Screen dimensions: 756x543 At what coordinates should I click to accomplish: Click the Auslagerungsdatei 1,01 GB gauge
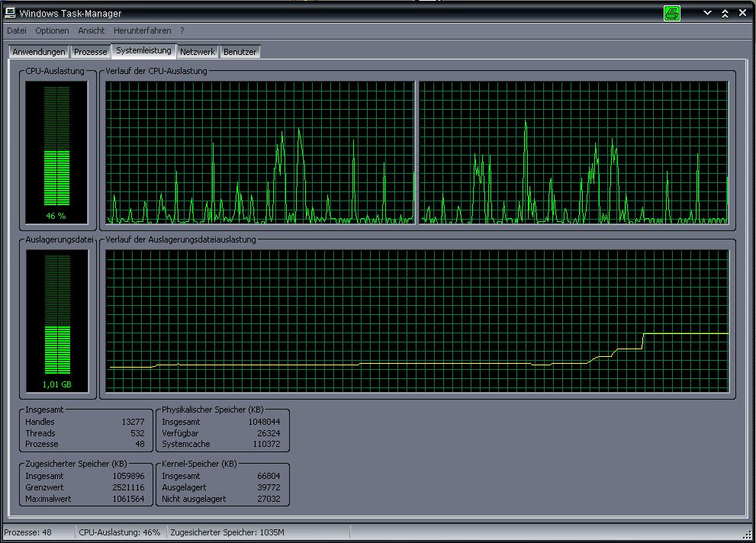coord(57,321)
